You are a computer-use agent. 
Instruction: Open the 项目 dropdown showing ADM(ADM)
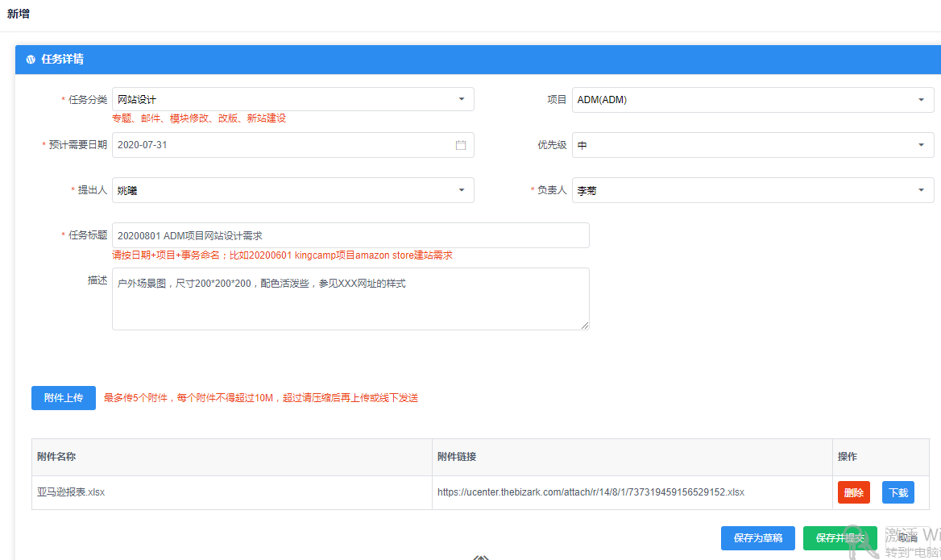coord(752,100)
